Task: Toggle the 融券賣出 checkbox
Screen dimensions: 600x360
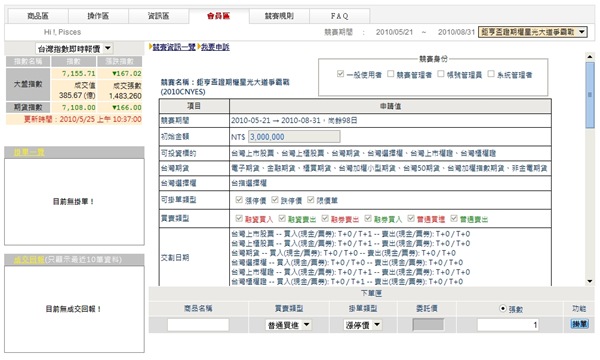Action: 325,218
